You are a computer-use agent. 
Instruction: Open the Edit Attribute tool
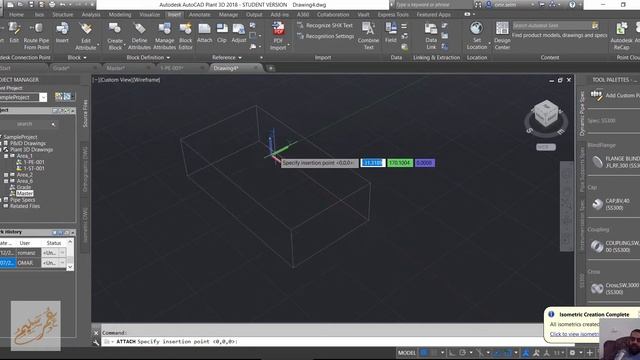coord(86,36)
